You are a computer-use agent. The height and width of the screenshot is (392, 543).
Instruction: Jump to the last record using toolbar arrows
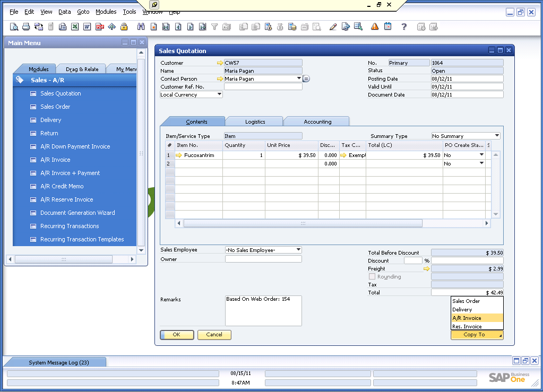click(x=203, y=27)
